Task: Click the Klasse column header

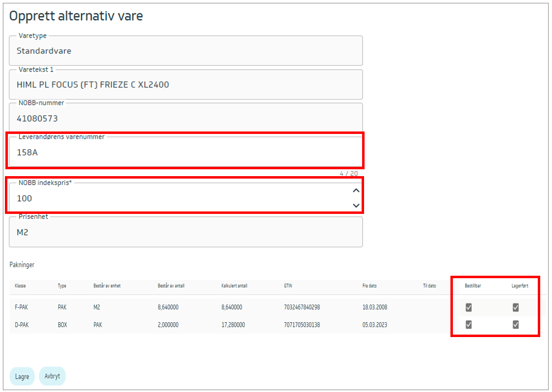Action: point(21,286)
